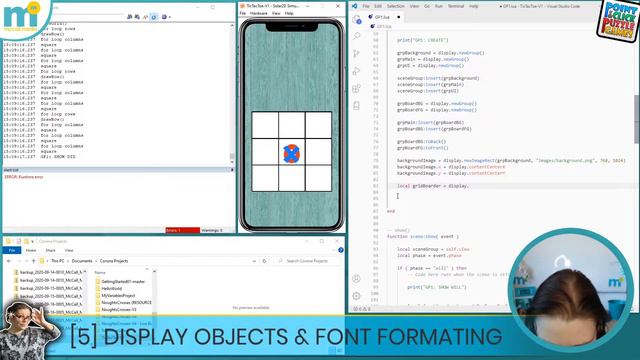Open the Edit menu in VS Code
Screen dimensions: 640x360
378,6
